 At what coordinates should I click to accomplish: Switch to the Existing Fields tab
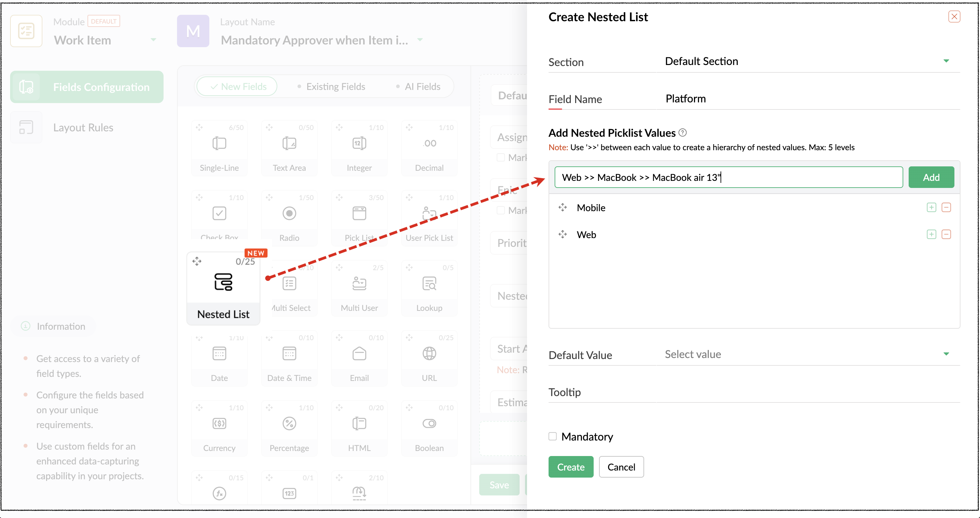click(x=335, y=87)
